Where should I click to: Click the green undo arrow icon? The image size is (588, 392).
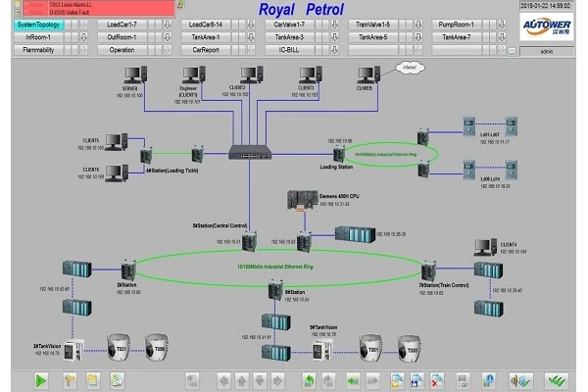(x=309, y=381)
